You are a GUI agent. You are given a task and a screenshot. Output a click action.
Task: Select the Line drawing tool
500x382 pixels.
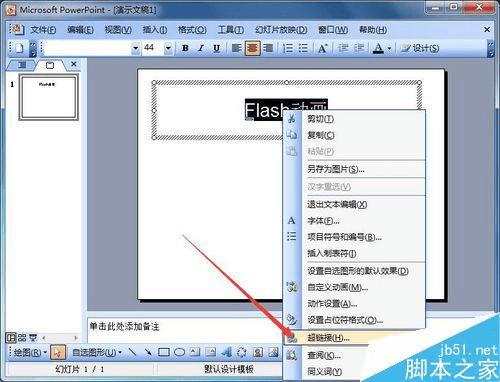click(x=132, y=352)
